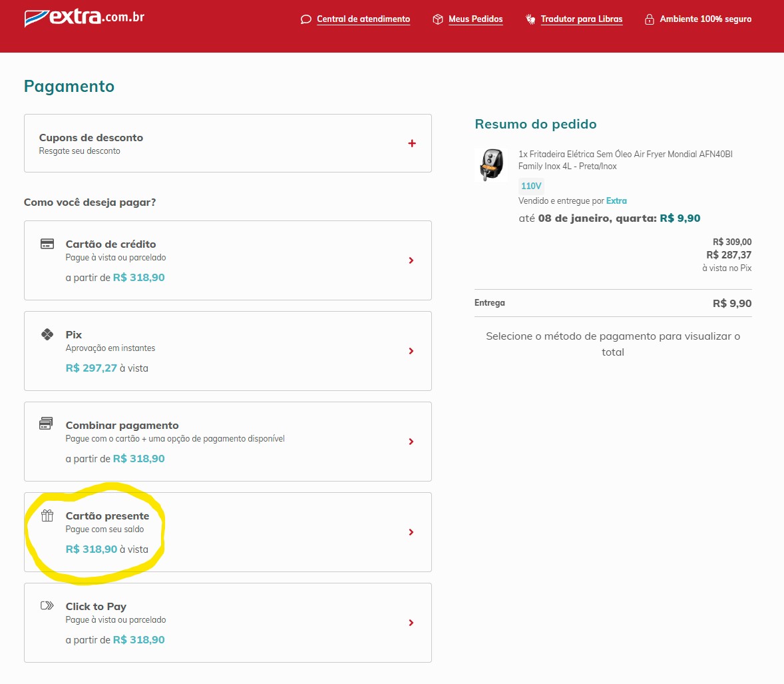Open Cartão presente using its chevron
This screenshot has width=784, height=684.
[x=411, y=532]
